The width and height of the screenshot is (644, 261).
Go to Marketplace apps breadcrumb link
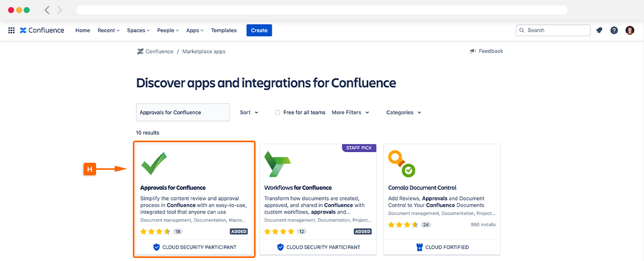[204, 51]
